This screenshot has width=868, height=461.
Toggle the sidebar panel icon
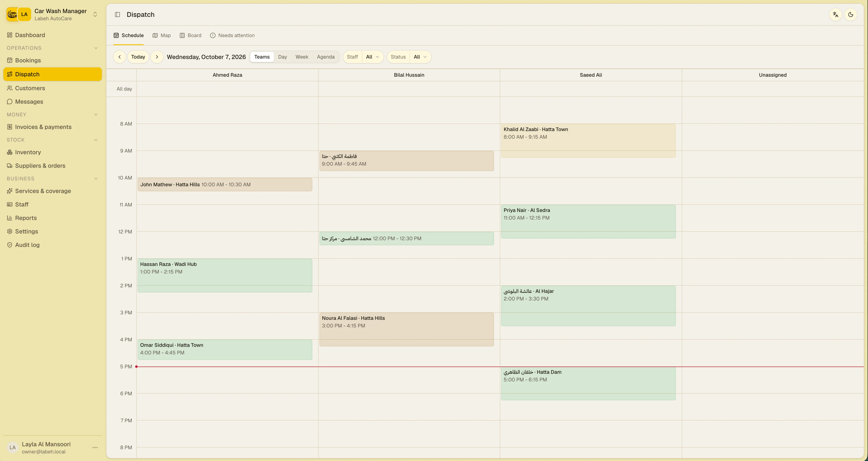tap(117, 15)
